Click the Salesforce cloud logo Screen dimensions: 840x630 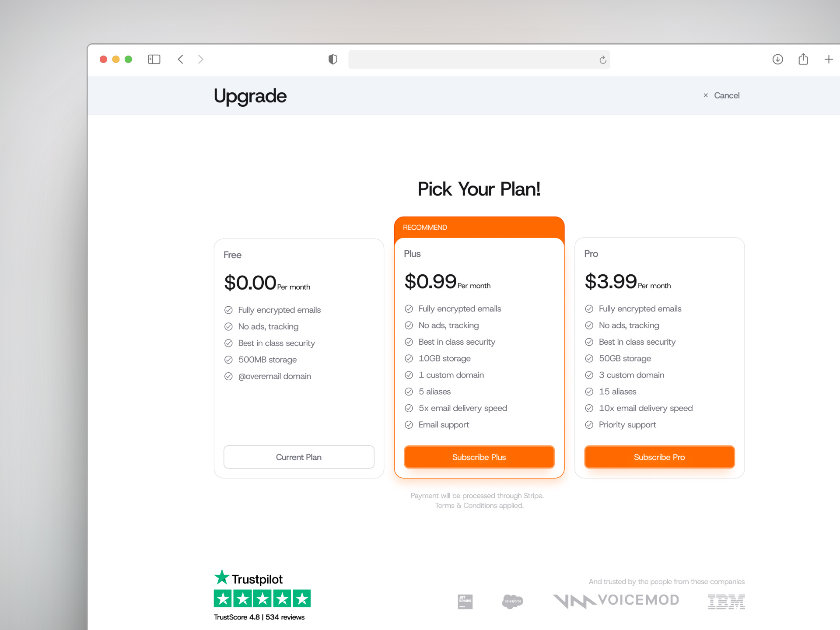click(513, 601)
